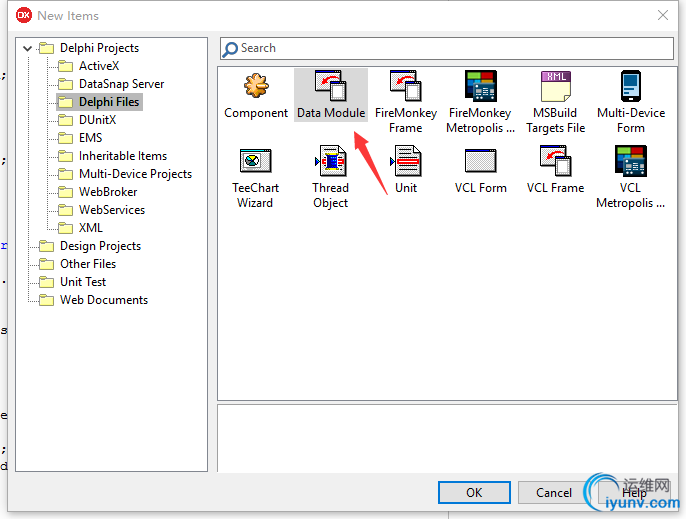
Task: Select the TeeChart Wizard item
Action: tap(256, 177)
